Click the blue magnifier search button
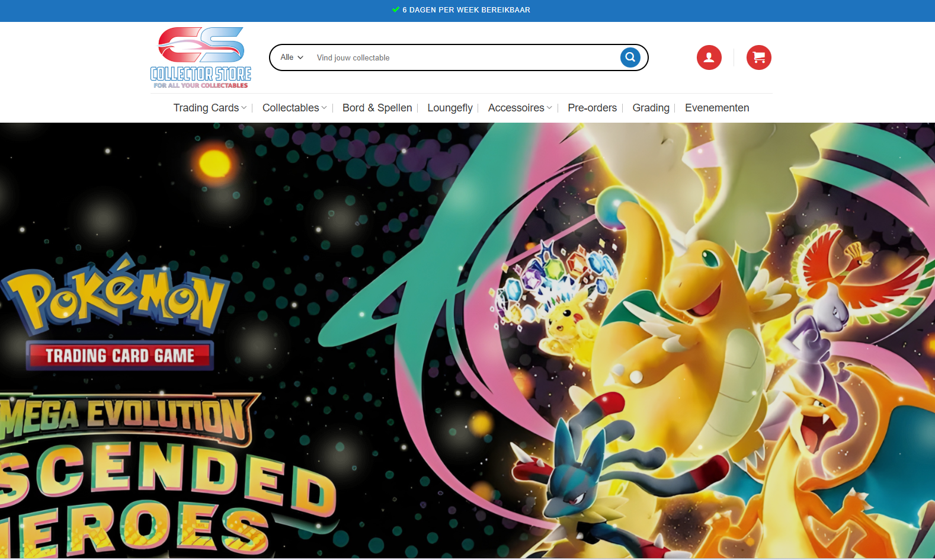 [x=630, y=57]
